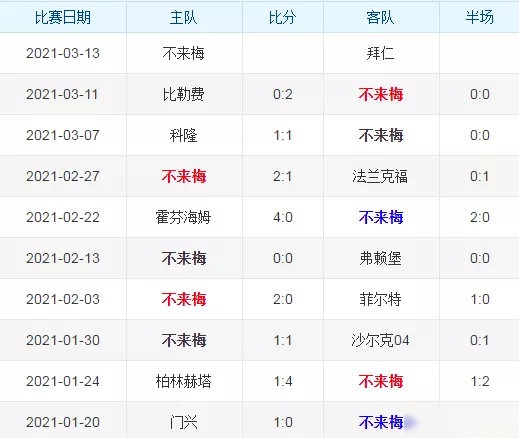Open home team 科隆
This screenshot has width=519, height=438.
(183, 135)
